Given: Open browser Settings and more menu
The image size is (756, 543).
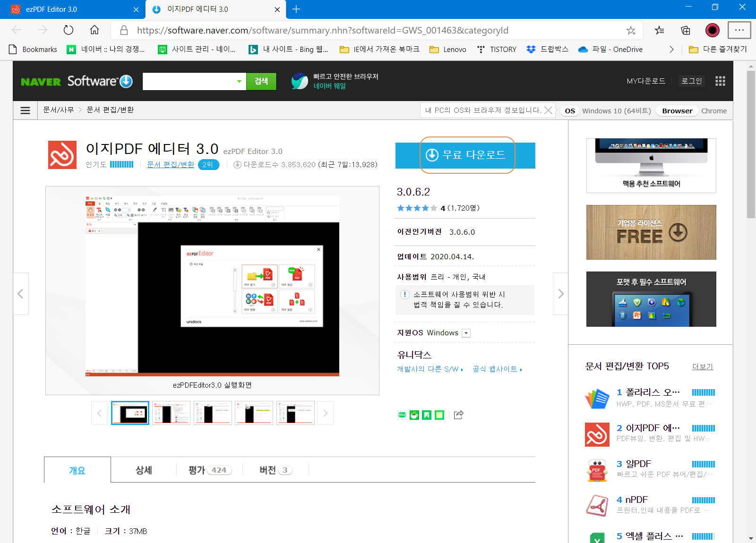Looking at the screenshot, I should coord(739,30).
